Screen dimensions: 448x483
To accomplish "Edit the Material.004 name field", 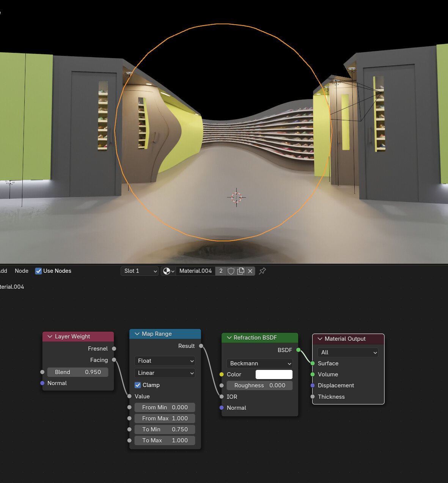I will pyautogui.click(x=195, y=271).
